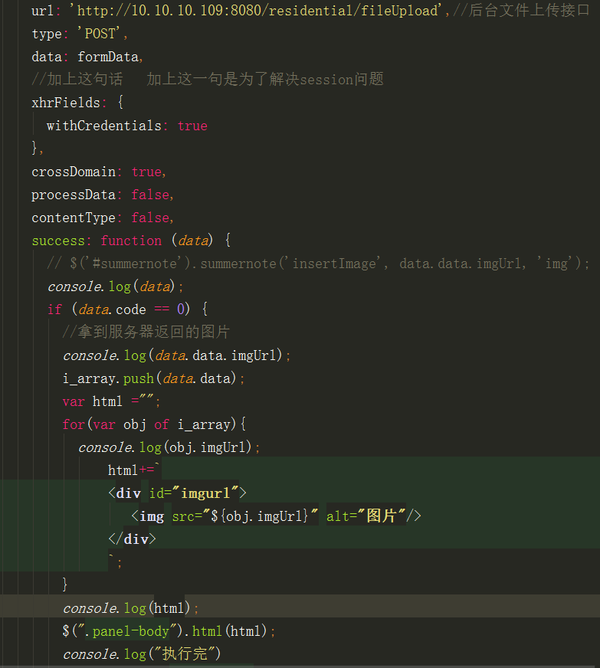The height and width of the screenshot is (668, 600).
Task: Click the crossDomain property line
Action: click(x=98, y=171)
